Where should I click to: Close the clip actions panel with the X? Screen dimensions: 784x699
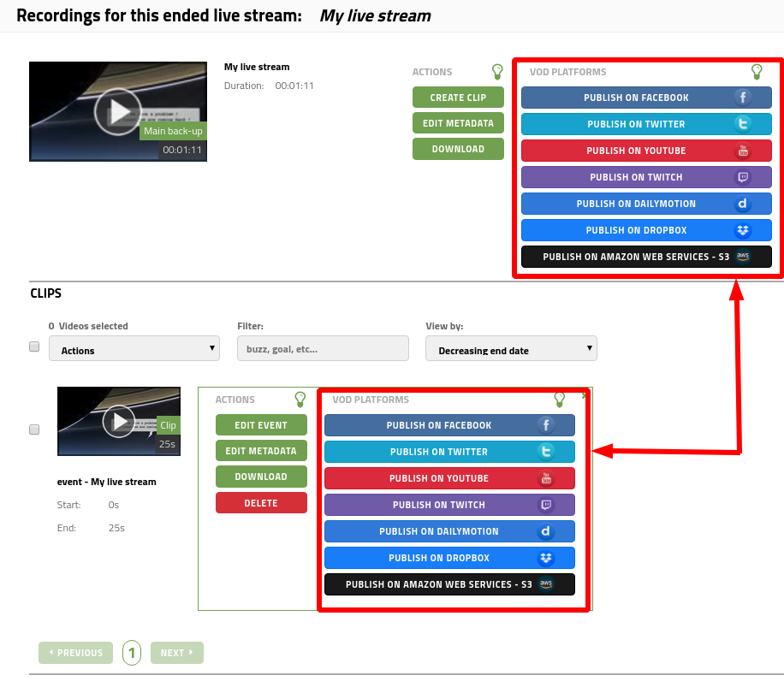(584, 396)
